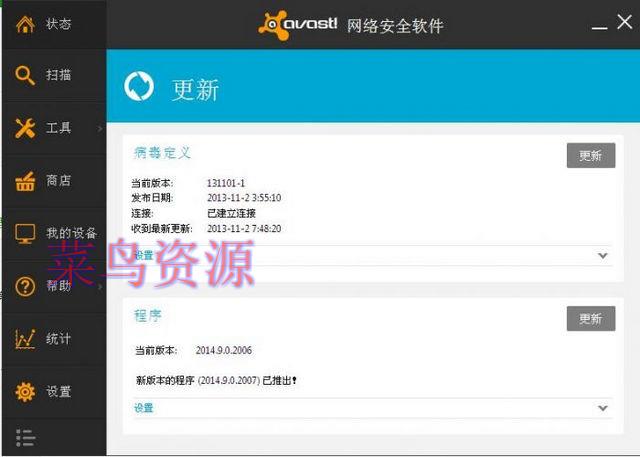Click the shopping basket store icon

pyautogui.click(x=25, y=182)
